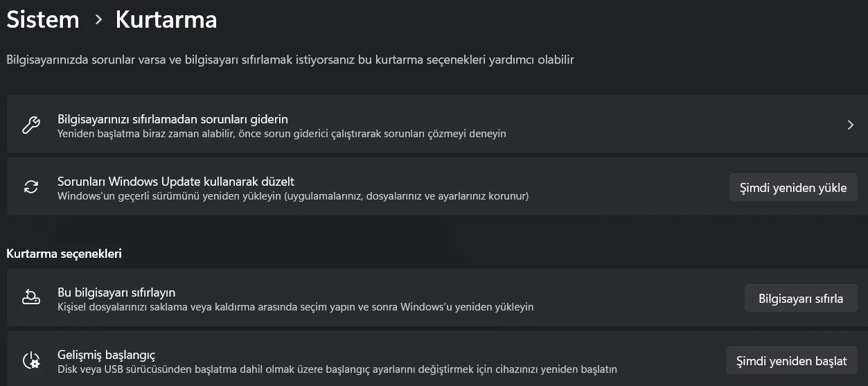The height and width of the screenshot is (386, 868).
Task: Click the Yeniden başlatma biraz zaman alabilir description
Action: pyautogui.click(x=281, y=133)
